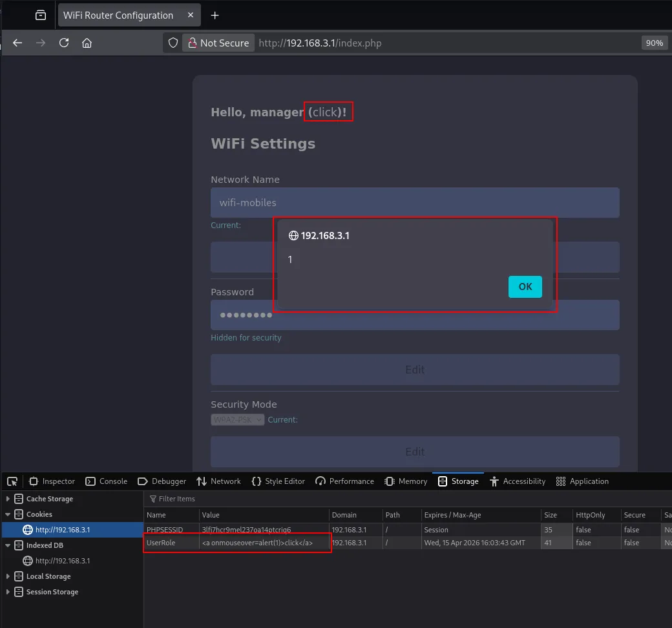Close the WiFi Router Configuration tab

191,15
